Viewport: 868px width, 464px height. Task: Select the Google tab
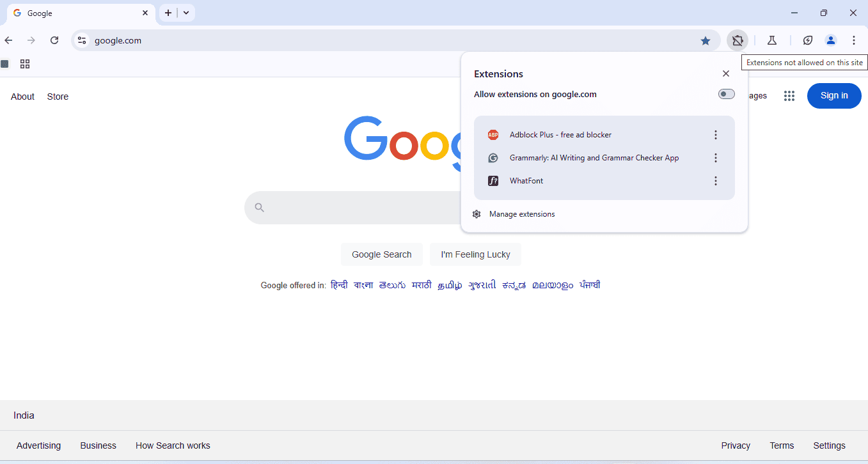click(81, 13)
